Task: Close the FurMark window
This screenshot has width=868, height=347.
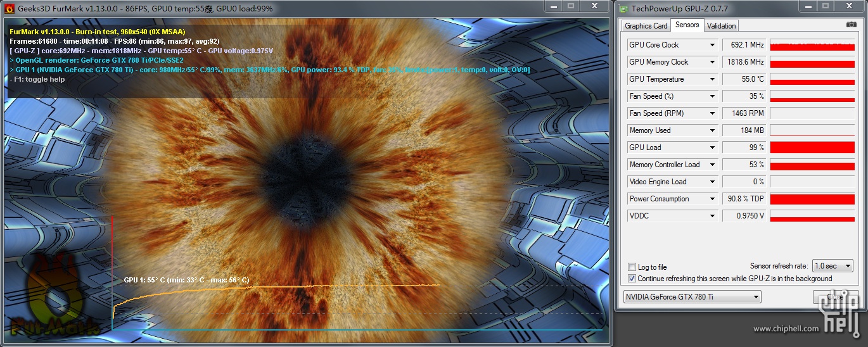Action: 594,6
